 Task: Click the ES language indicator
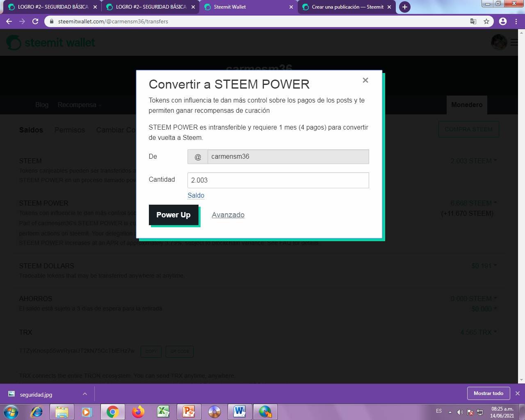[x=439, y=411]
